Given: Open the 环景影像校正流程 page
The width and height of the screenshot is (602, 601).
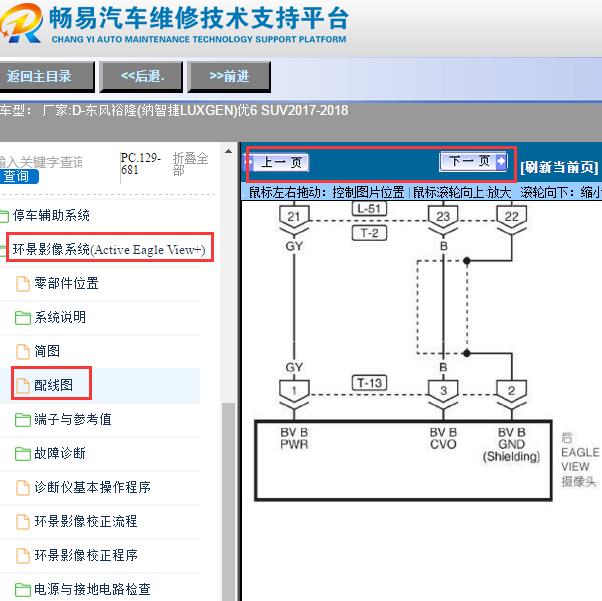Looking at the screenshot, I should (x=86, y=521).
